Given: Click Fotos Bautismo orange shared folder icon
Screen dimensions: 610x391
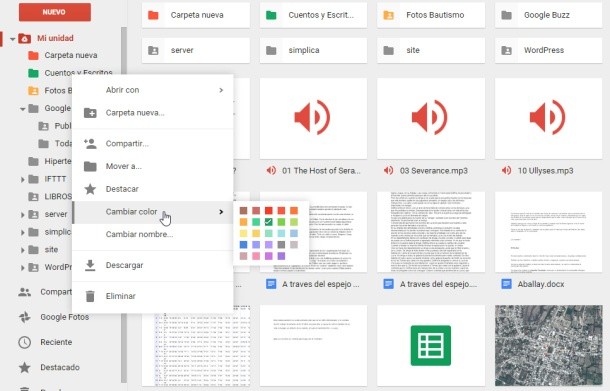Looking at the screenshot, I should click(x=389, y=15).
